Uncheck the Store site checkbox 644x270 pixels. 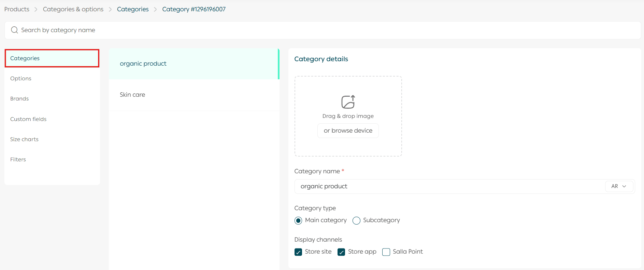(x=298, y=252)
